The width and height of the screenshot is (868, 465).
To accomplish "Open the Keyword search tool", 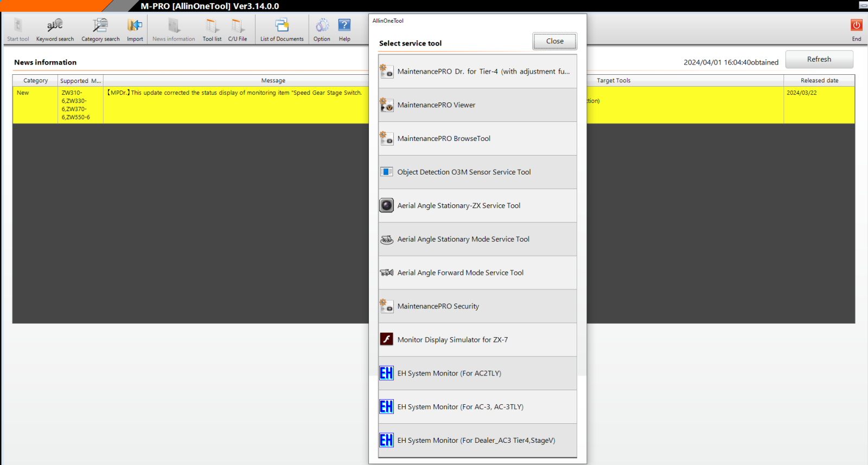I will 55,30.
